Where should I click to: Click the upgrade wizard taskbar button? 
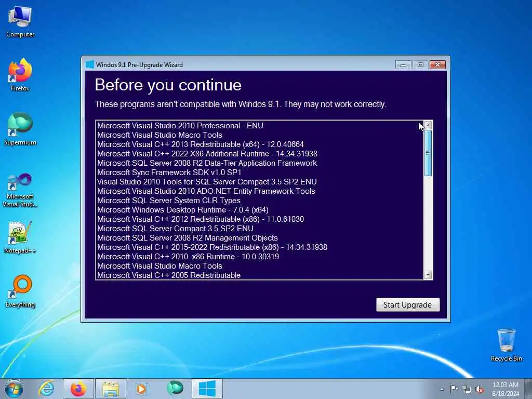(x=207, y=389)
